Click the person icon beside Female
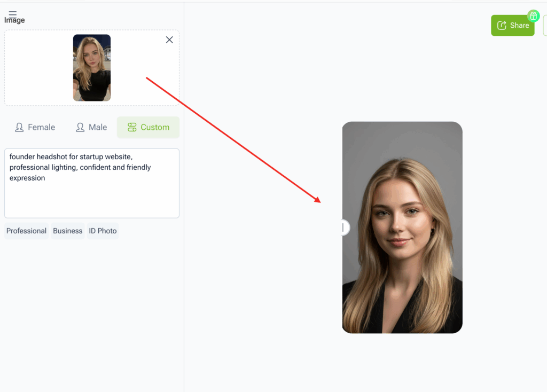This screenshot has width=547, height=392. (19, 128)
